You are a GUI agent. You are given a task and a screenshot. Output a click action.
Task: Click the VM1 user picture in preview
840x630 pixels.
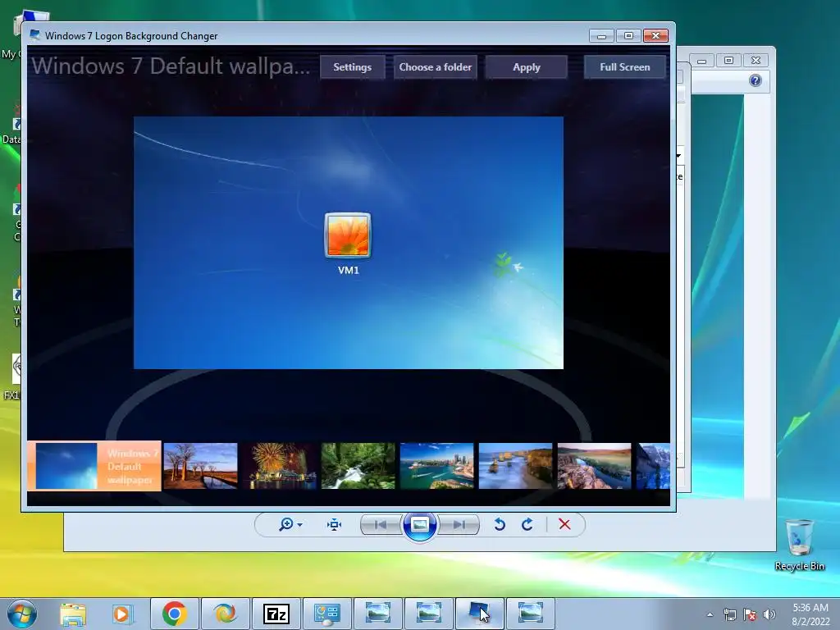click(x=348, y=235)
